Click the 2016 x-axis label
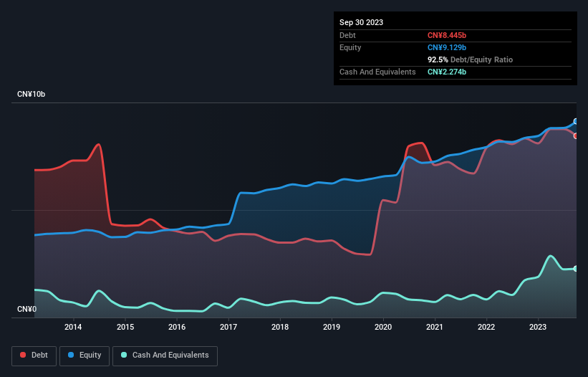Screen dimensions: 588x377 tap(177, 327)
